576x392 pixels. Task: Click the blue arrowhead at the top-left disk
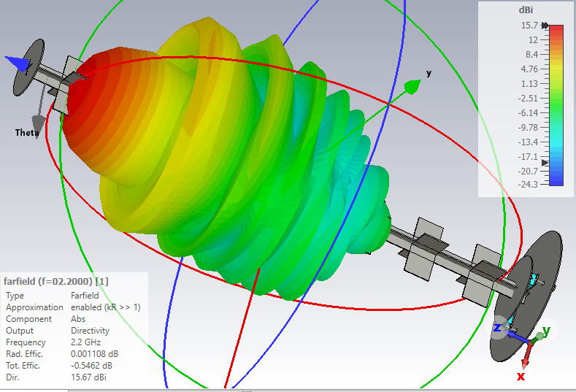click(18, 64)
